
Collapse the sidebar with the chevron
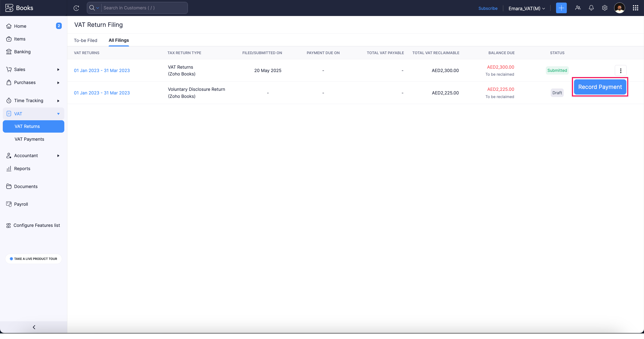[x=34, y=327]
